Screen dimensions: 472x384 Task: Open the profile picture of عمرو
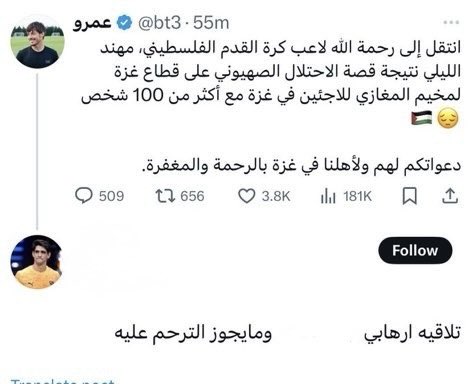click(x=37, y=42)
